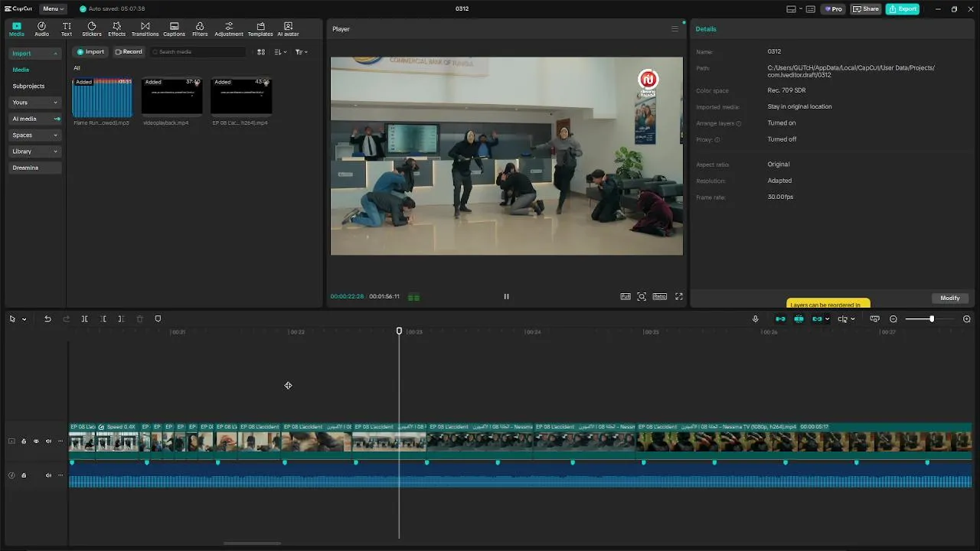Split clip at playhead
The width and height of the screenshot is (980, 551).
pos(84,319)
